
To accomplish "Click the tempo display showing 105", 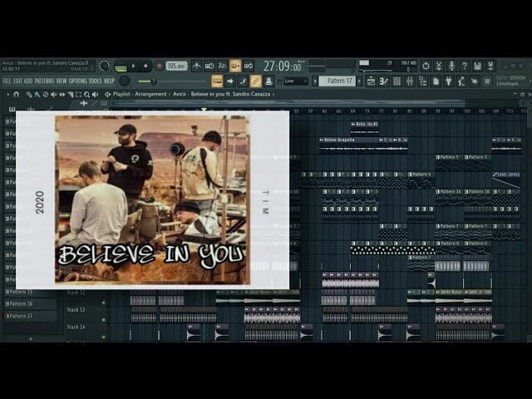I will click(x=176, y=66).
